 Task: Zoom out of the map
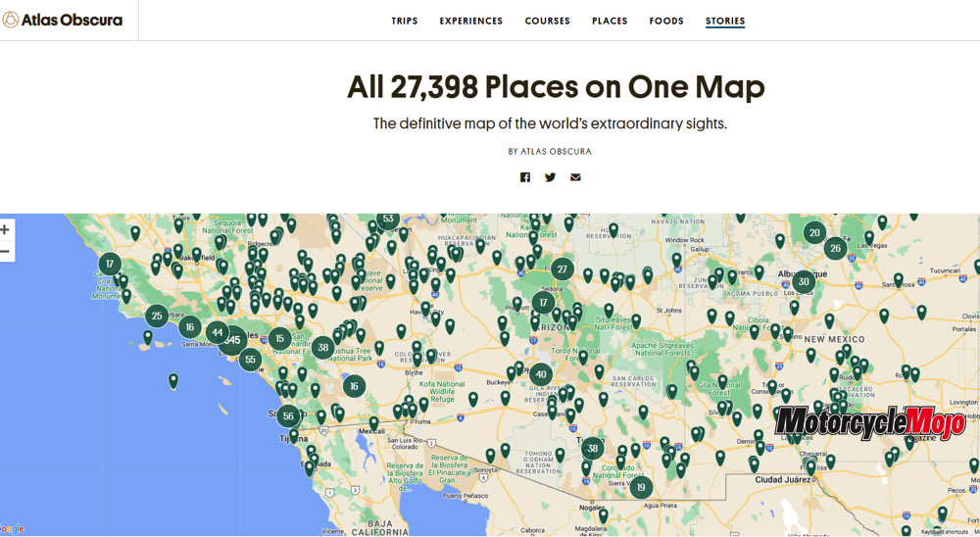(6, 252)
